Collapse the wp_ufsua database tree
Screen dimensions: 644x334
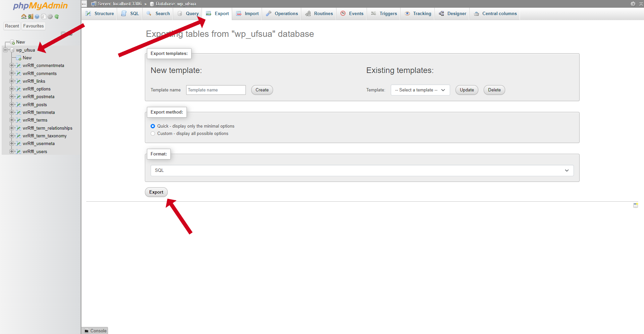(5, 50)
